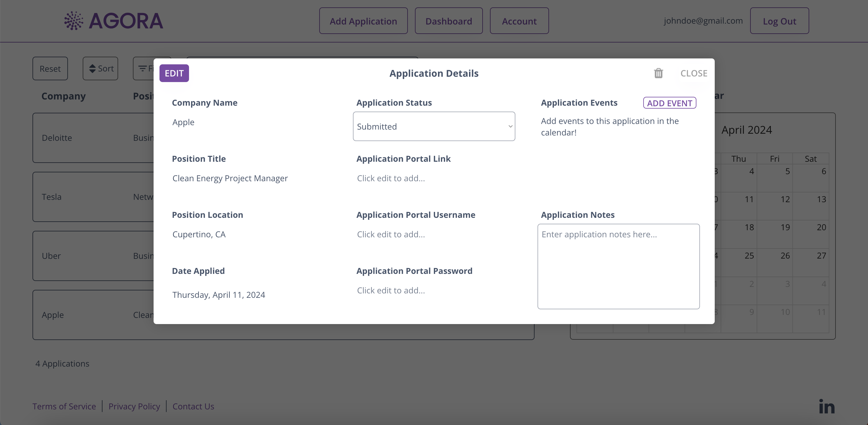Select April 12 in calendar
The width and height of the screenshot is (868, 425).
pos(775,206)
